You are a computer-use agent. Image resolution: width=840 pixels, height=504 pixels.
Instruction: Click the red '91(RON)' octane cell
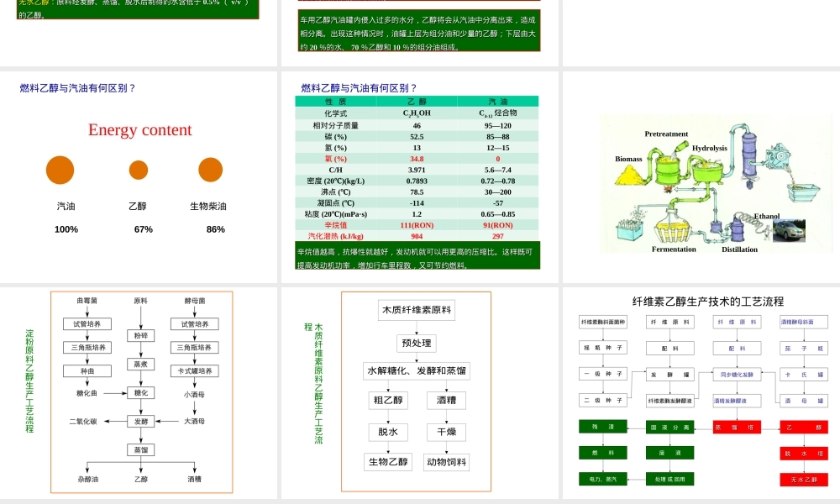(497, 225)
